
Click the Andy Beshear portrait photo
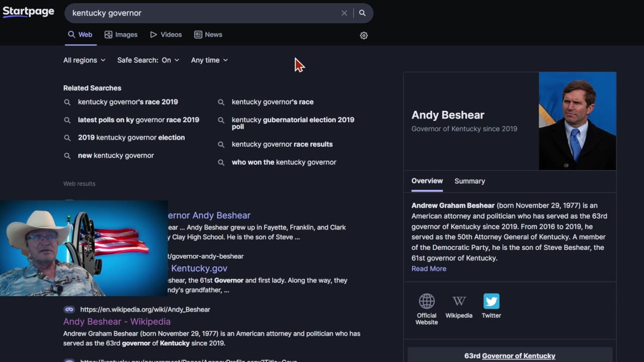pyautogui.click(x=577, y=121)
